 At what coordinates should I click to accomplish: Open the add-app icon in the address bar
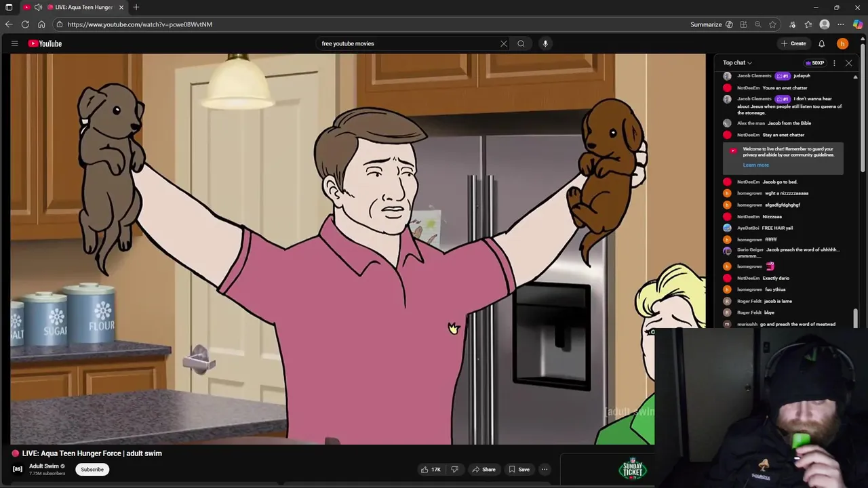[743, 24]
